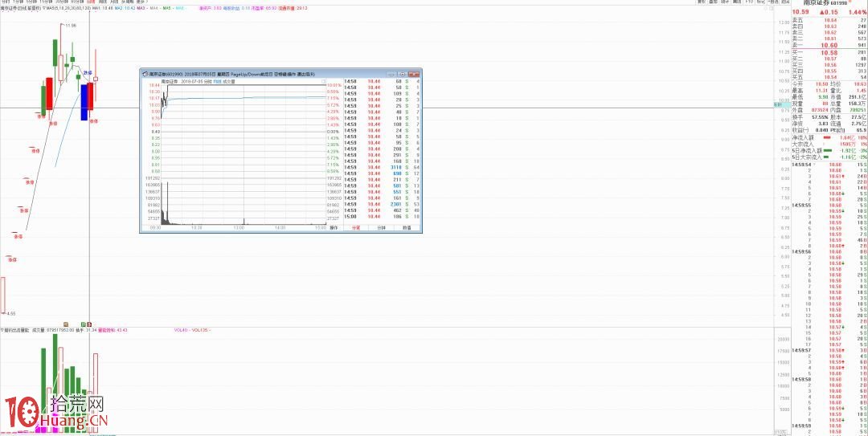Viewport: 868px width, 436px height.
Task: Click the 4.55 low price label
Action: [x=11, y=314]
